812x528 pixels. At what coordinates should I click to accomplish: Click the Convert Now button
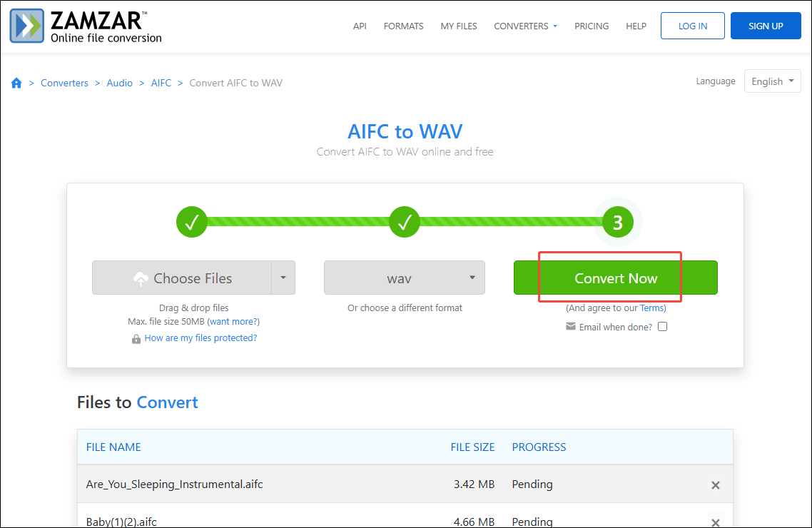(x=616, y=278)
